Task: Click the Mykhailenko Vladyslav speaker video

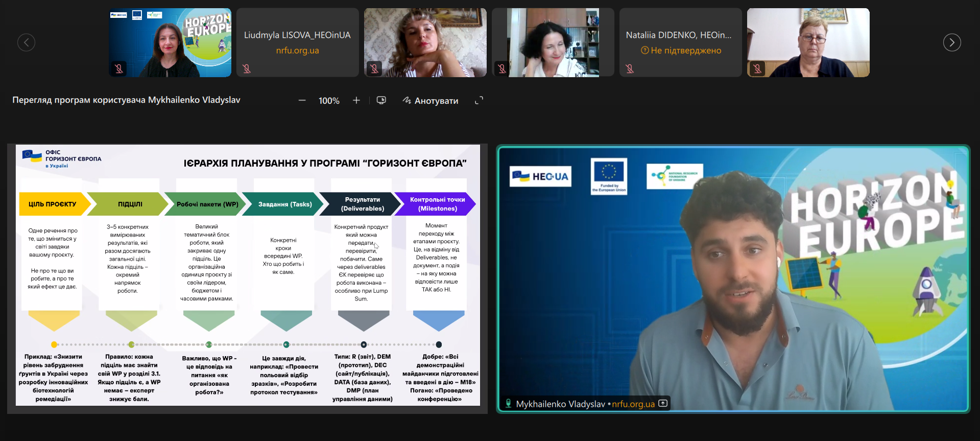Action: pos(733,279)
